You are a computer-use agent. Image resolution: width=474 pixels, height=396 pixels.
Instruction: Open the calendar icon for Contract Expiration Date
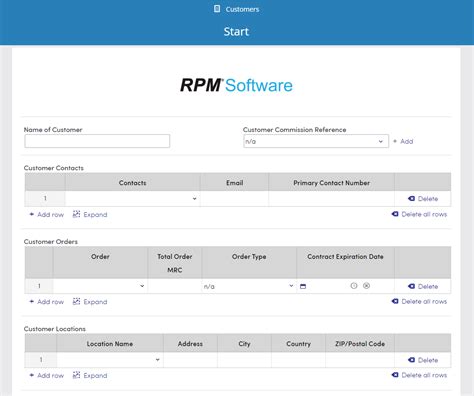point(303,286)
